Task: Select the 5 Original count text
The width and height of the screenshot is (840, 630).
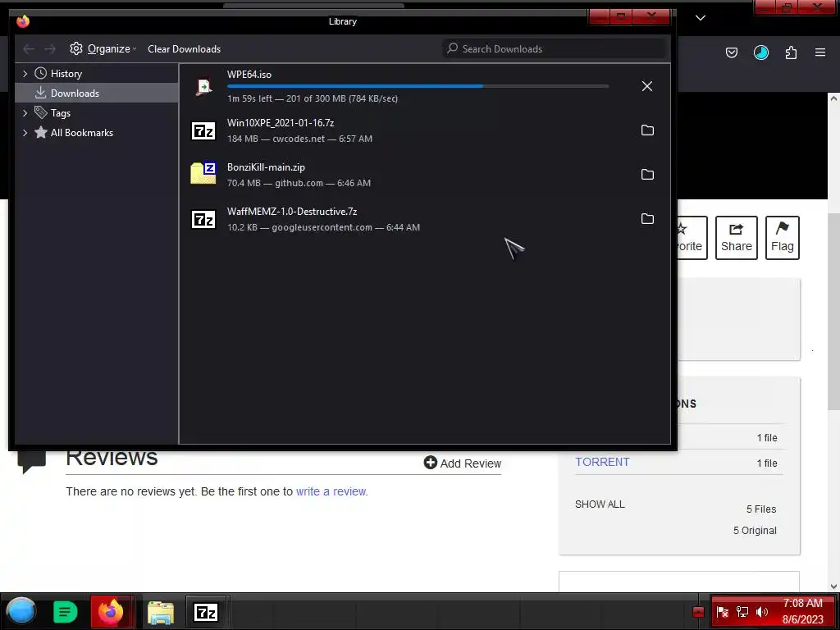Action: coord(755,531)
